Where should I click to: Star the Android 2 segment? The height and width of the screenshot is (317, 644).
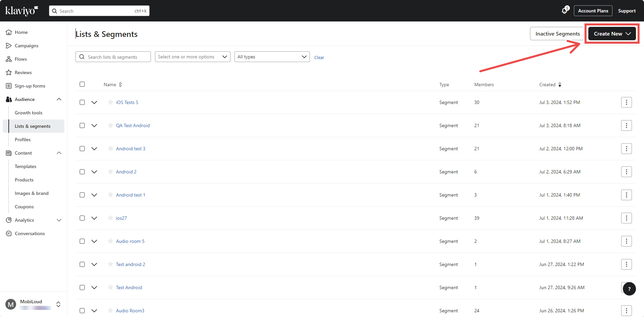click(x=110, y=171)
